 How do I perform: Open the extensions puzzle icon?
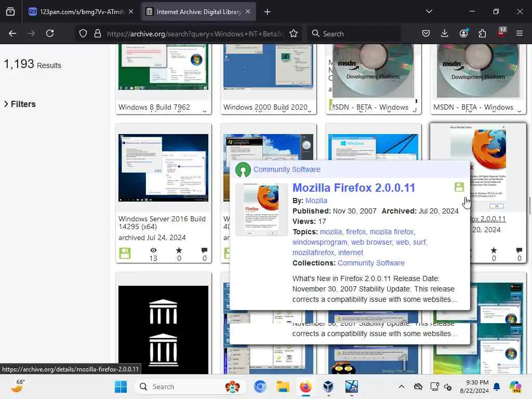click(482, 33)
